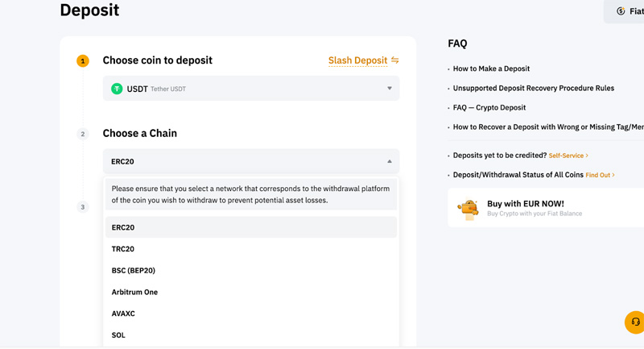Click the FAQ heading

[x=457, y=44]
